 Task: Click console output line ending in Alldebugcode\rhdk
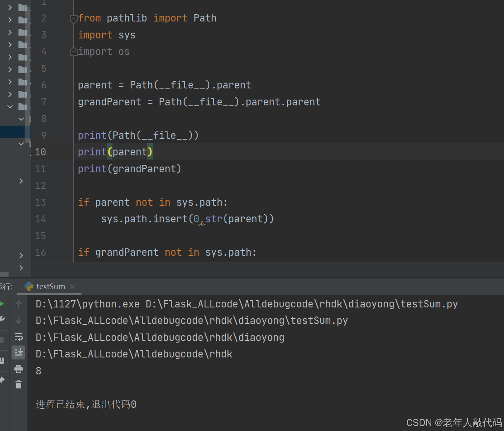(x=134, y=354)
